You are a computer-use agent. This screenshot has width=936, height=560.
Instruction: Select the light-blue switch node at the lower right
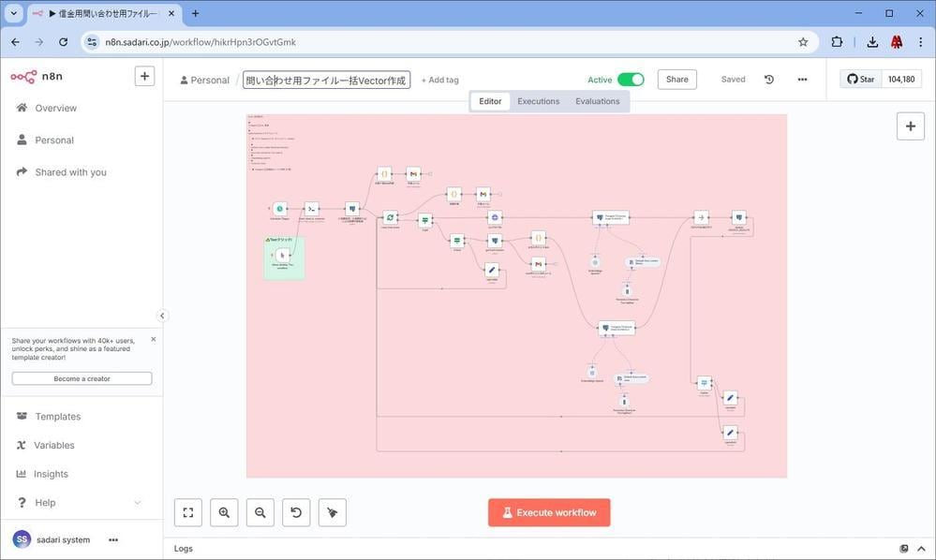pyautogui.click(x=705, y=383)
